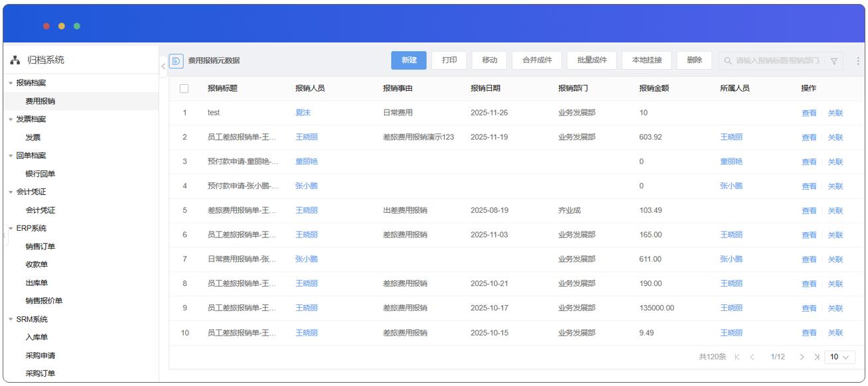Viewport: 868px width, 386px height.
Task: Go to the previous page
Action: pos(753,357)
